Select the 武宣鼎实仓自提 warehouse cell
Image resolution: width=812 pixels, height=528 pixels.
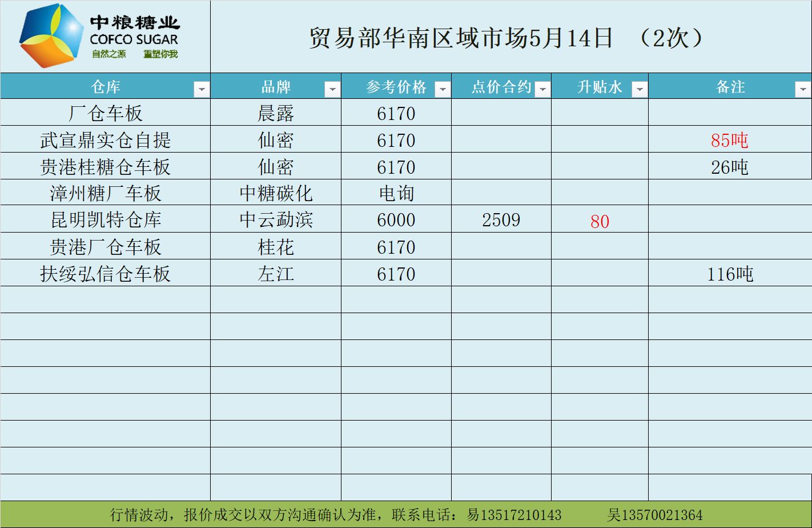pyautogui.click(x=106, y=140)
